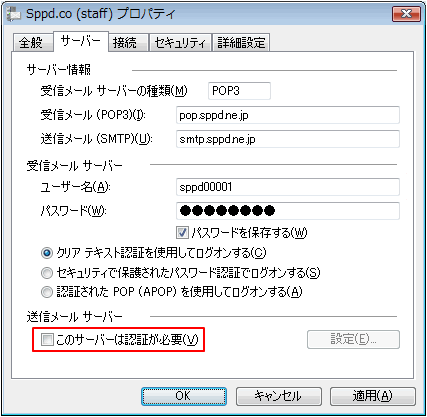Screen dimensions: 427x417
Task: Click the mail account icon in title bar
Action: pyautogui.click(x=14, y=14)
